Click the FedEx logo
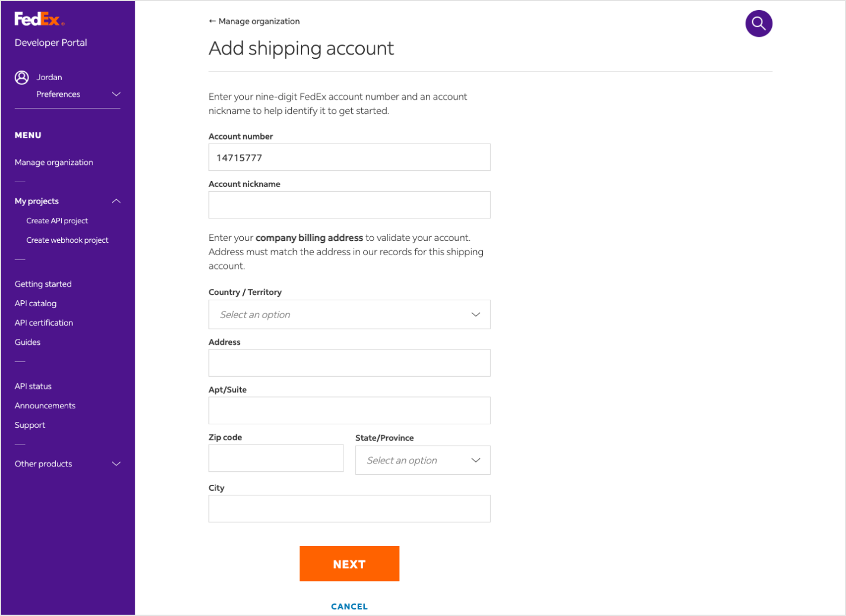Image resolution: width=846 pixels, height=616 pixels. (x=39, y=20)
